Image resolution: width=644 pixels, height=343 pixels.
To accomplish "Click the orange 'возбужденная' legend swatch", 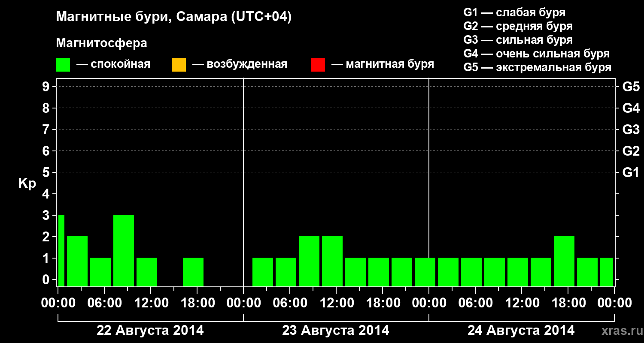I will point(179,65).
